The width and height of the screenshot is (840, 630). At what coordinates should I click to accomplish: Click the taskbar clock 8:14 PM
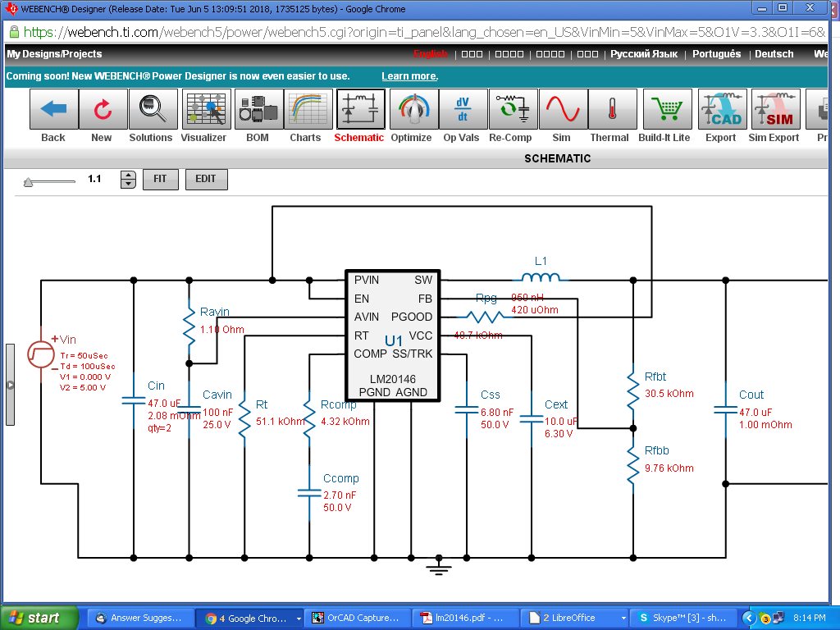810,618
